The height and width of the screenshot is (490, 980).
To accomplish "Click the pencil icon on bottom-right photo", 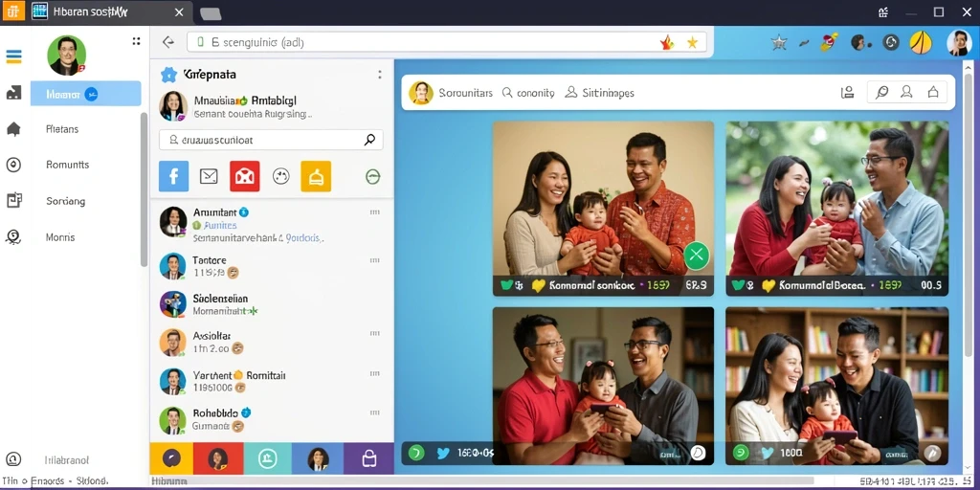I will [x=932, y=453].
